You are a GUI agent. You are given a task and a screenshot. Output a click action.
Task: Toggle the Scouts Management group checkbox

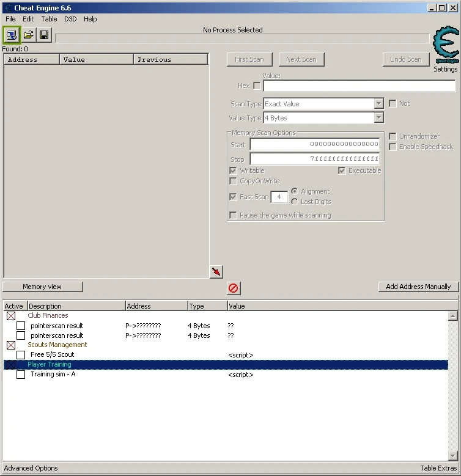11,345
